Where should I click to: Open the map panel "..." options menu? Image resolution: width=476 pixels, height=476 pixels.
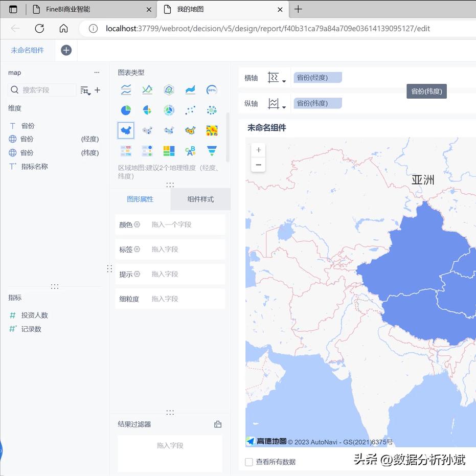point(97,73)
